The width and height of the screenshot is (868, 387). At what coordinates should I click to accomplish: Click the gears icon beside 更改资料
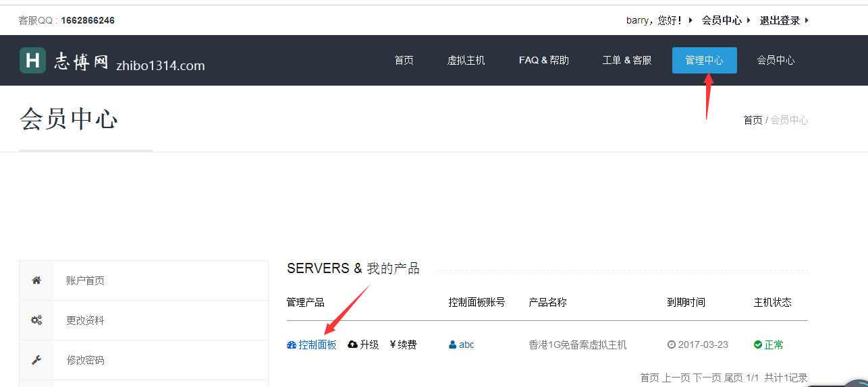point(36,320)
